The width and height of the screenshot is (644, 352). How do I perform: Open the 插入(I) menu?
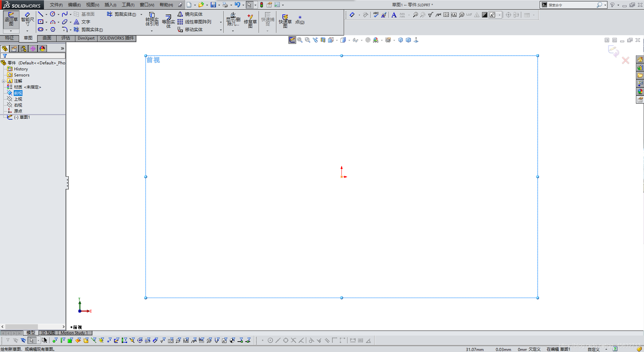[x=110, y=5]
